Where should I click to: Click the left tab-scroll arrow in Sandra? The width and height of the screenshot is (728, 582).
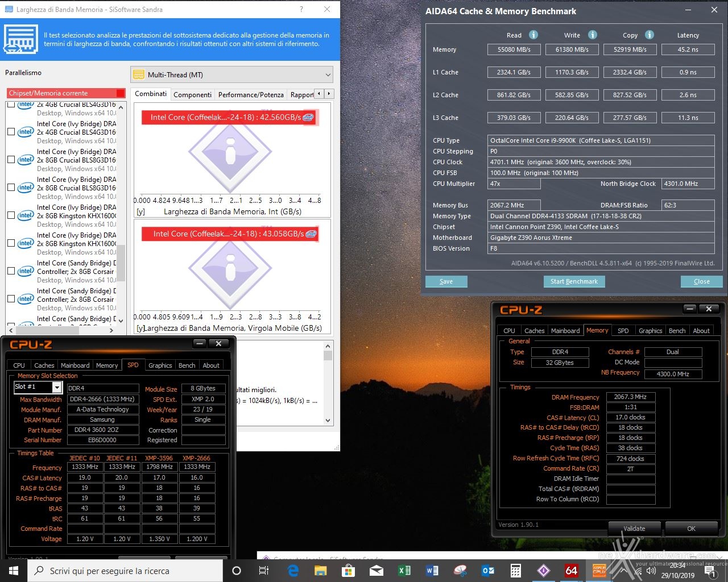click(319, 94)
